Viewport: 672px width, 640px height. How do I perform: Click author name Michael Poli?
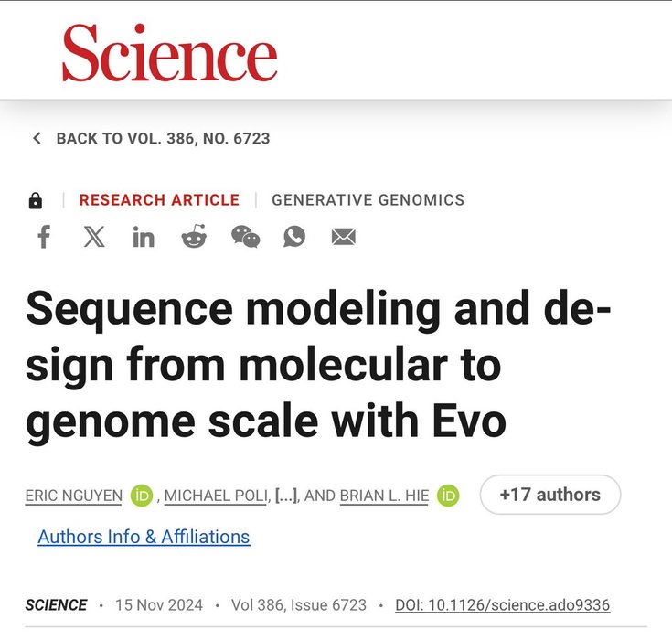pyautogui.click(x=219, y=496)
